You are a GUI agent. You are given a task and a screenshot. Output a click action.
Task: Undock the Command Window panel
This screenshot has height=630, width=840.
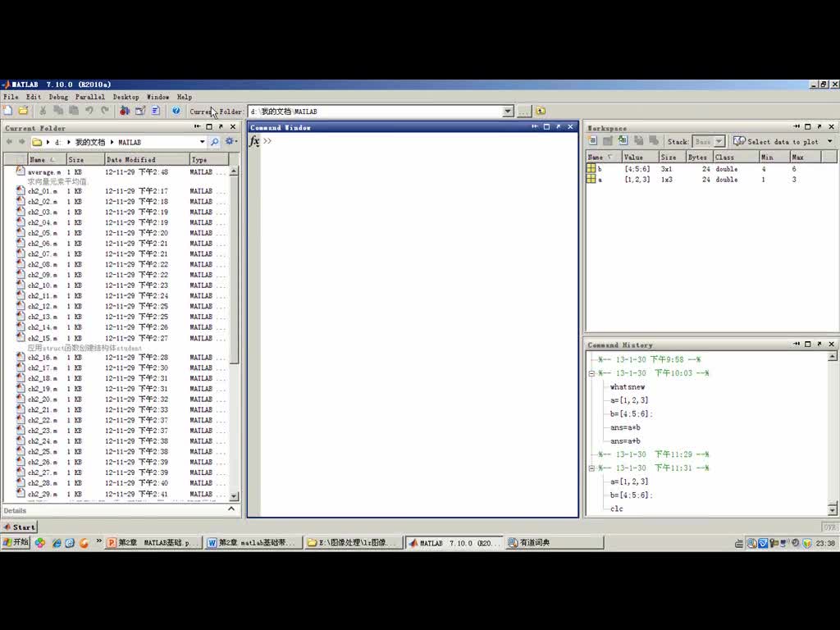(x=558, y=127)
